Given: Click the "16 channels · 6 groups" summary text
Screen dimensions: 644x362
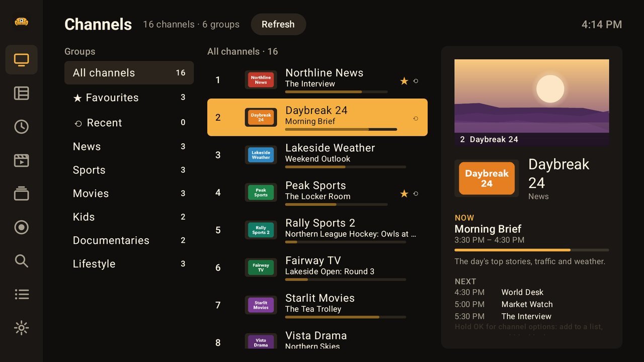Looking at the screenshot, I should click(x=191, y=24).
